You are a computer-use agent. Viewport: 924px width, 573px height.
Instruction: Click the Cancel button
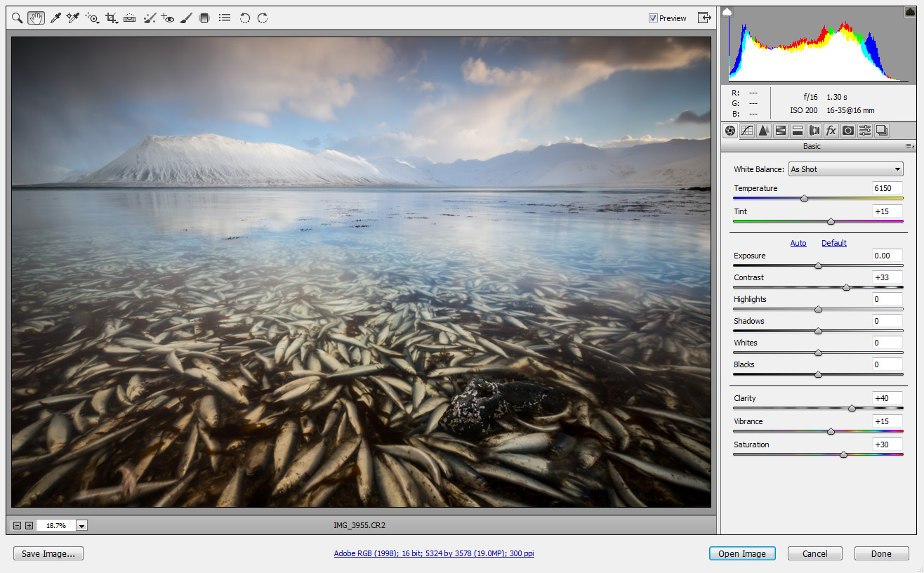click(815, 553)
